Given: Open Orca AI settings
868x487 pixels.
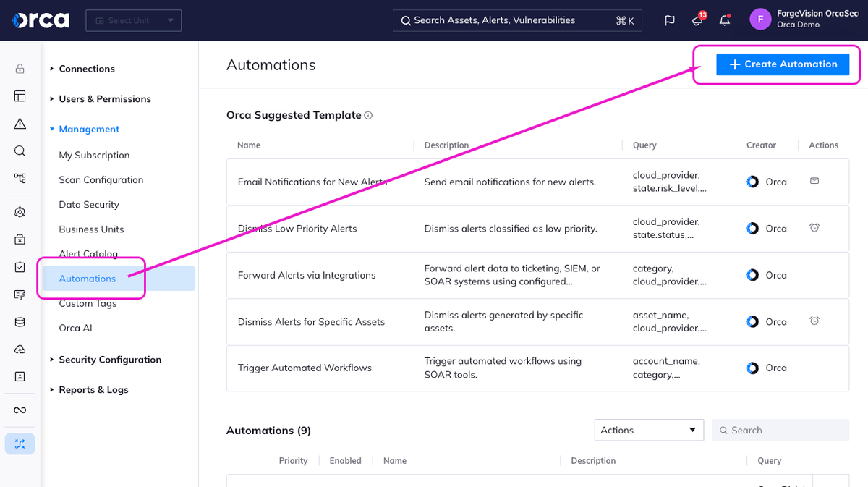Looking at the screenshot, I should click(75, 328).
